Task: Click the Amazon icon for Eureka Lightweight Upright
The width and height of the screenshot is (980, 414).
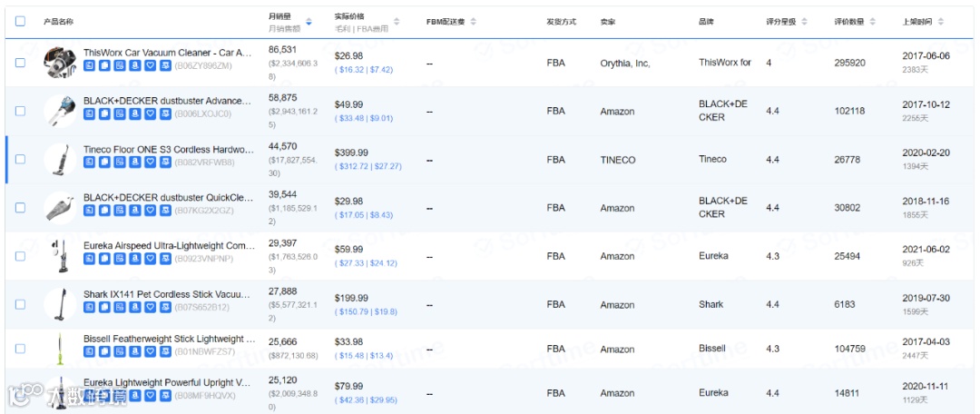Action: [x=134, y=395]
